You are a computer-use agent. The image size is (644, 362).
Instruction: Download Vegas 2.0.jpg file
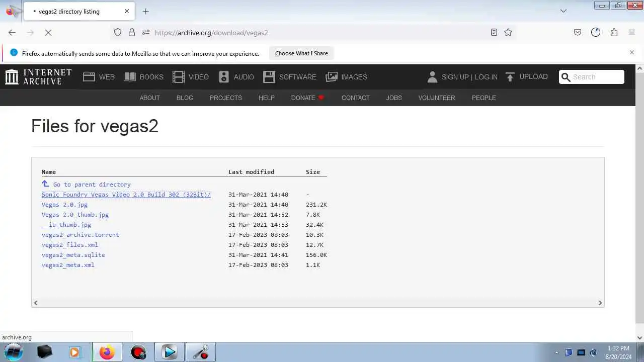click(64, 205)
